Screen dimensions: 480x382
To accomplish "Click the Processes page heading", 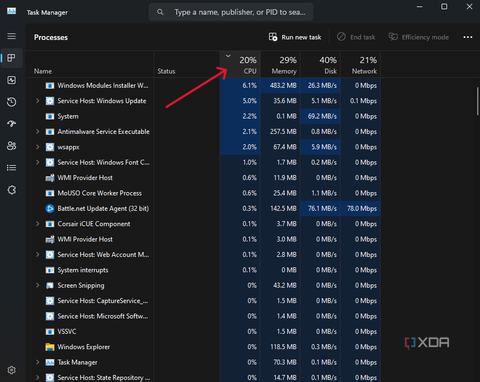I will 51,37.
